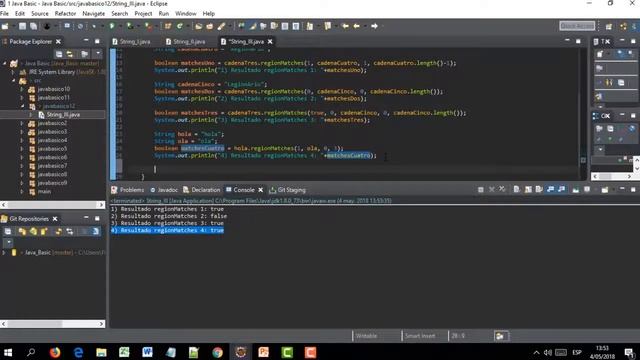Screen dimensions: 640x360
Task: Open the File menu
Action: point(4,13)
